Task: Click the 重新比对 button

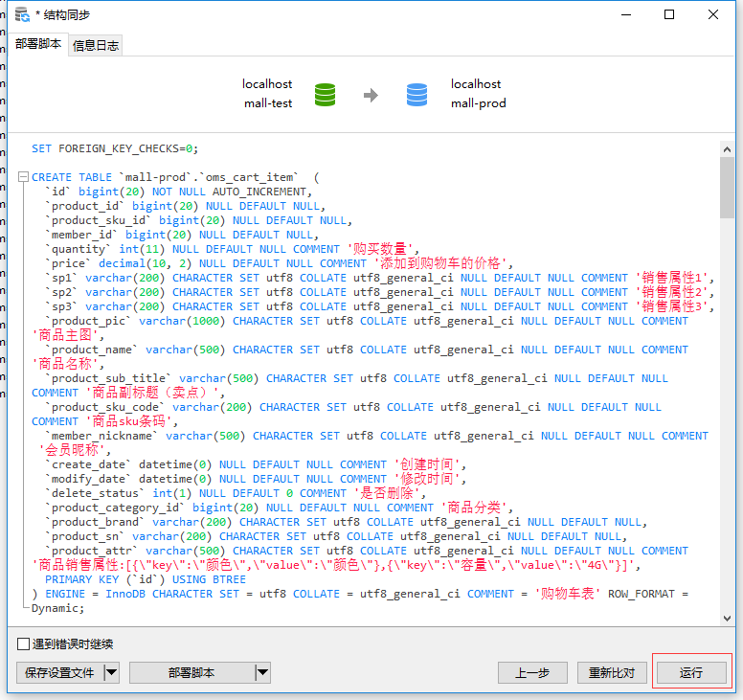Action: (611, 673)
